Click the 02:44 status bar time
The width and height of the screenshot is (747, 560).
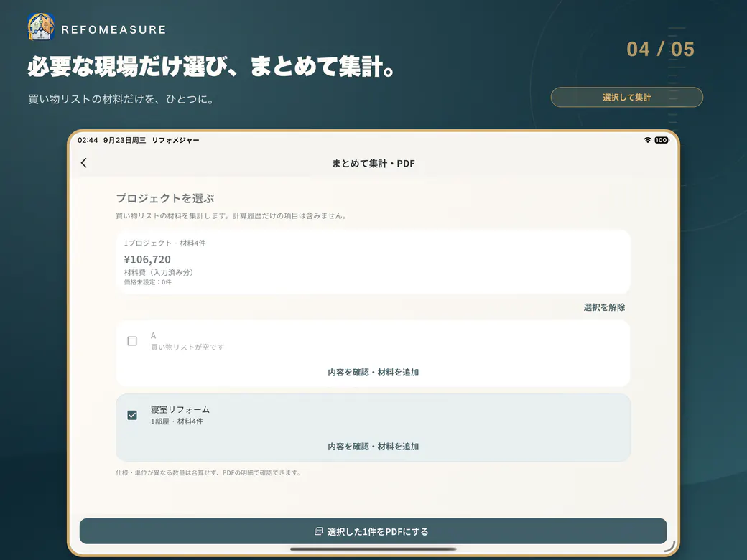(88, 140)
